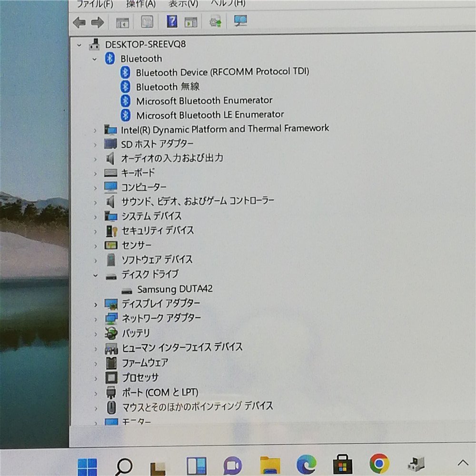
Task: Click the battery icon for バッテリ
Action: [111, 333]
